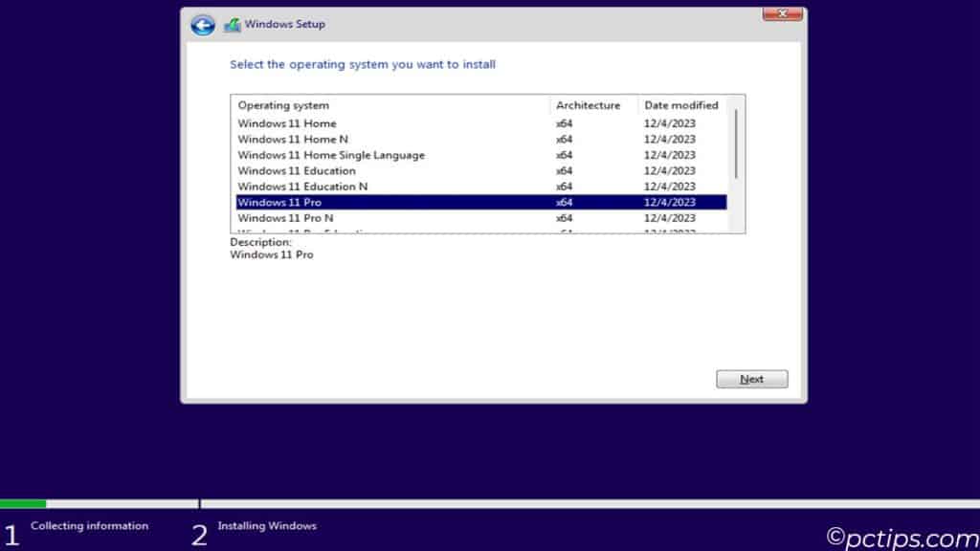Sort list by Architecture column

point(589,105)
